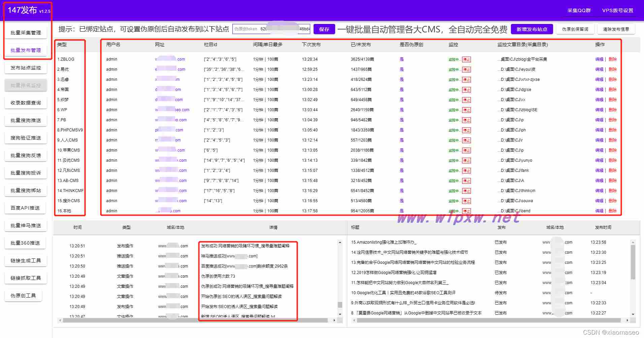
Task: Stop monitoring for 8.PHPCMSV9 row
Action: coord(466,130)
